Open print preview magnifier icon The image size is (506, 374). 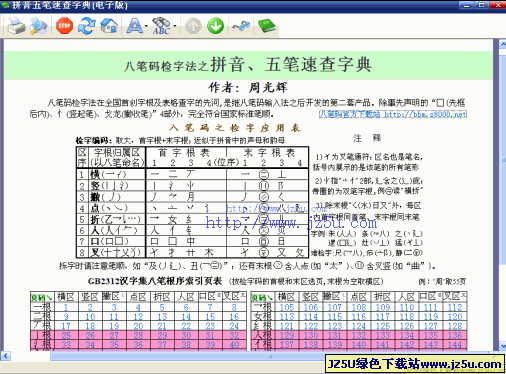[x=38, y=26]
